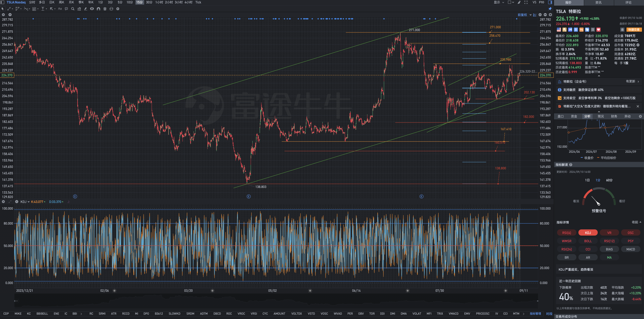Toggle drawings visibility eye icon
Viewport: 644px width, 319px height.
[92, 9]
